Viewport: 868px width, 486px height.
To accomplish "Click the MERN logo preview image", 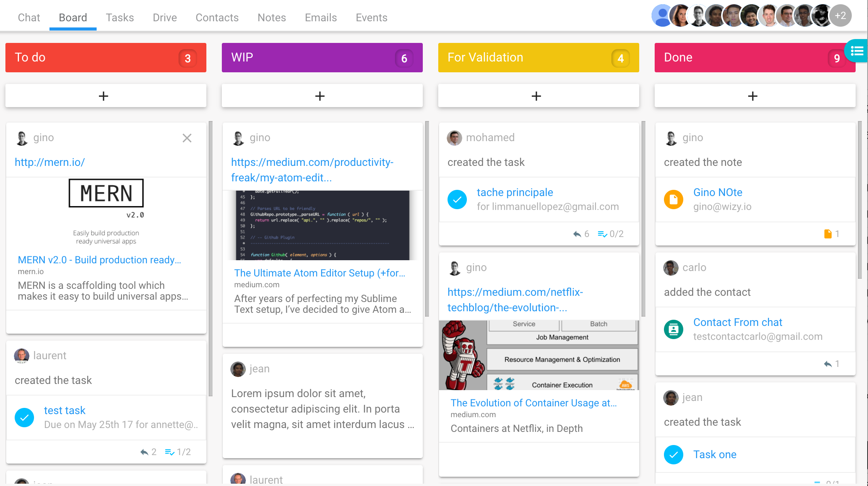I will point(106,211).
